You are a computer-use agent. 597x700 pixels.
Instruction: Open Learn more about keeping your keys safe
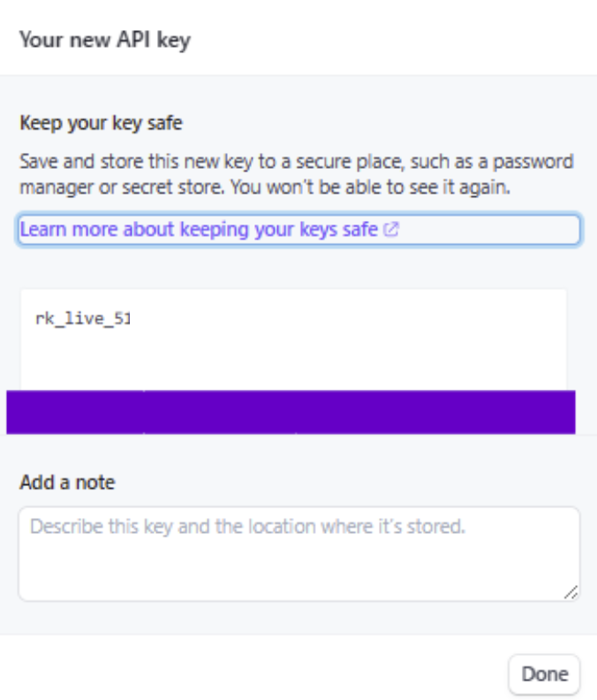[200, 230]
